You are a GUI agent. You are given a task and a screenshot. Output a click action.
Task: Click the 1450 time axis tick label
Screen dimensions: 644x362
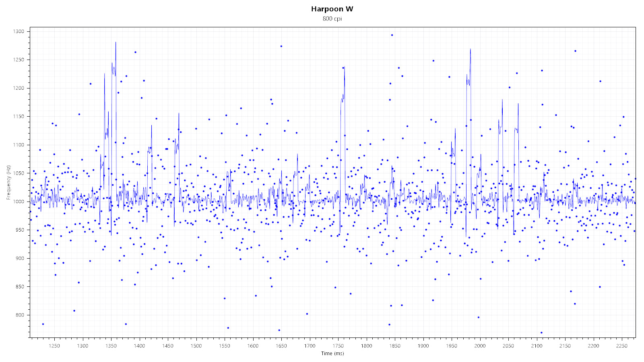point(168,346)
